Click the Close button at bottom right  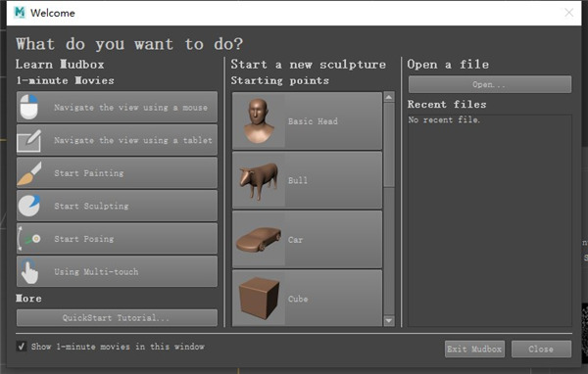pyautogui.click(x=541, y=349)
